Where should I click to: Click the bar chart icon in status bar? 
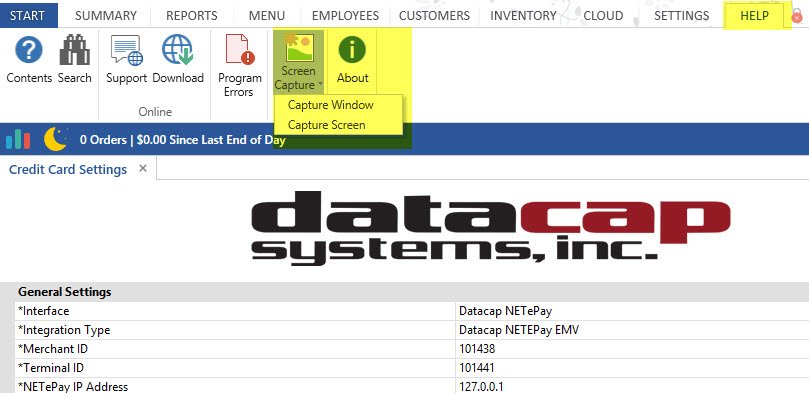click(18, 139)
